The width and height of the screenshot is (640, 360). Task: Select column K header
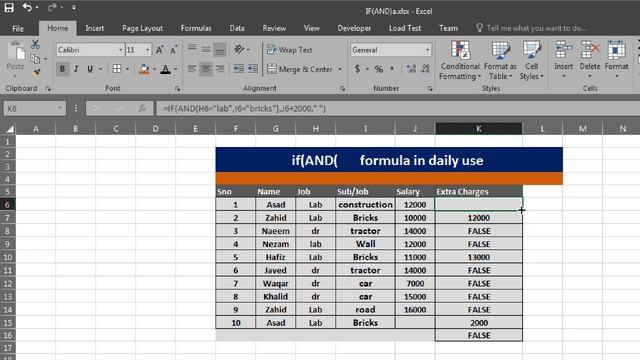point(478,129)
